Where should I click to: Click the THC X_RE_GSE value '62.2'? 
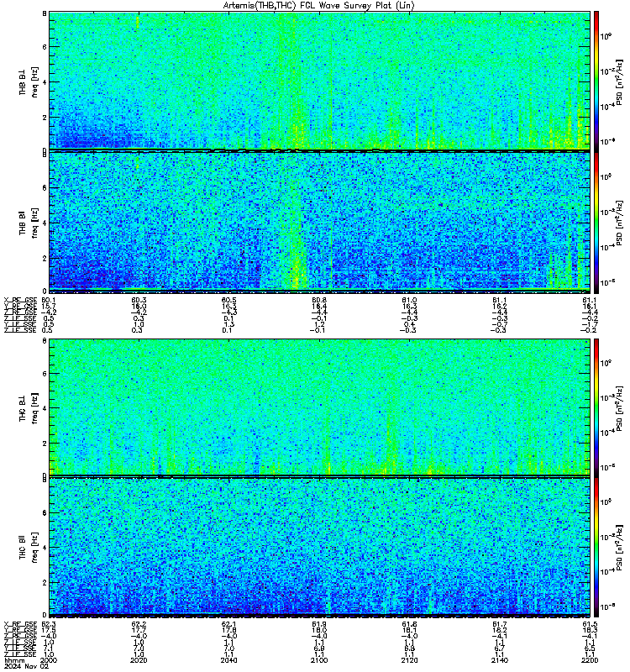click(x=139, y=624)
